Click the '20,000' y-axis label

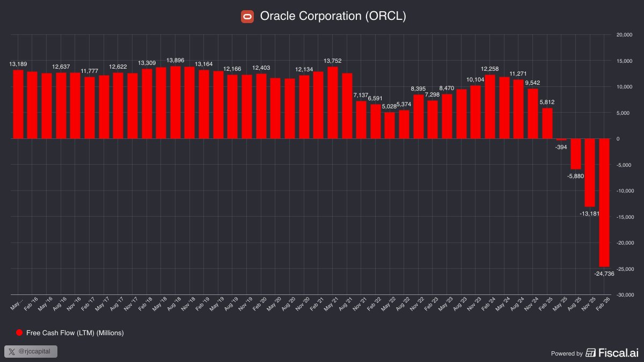tap(625, 35)
